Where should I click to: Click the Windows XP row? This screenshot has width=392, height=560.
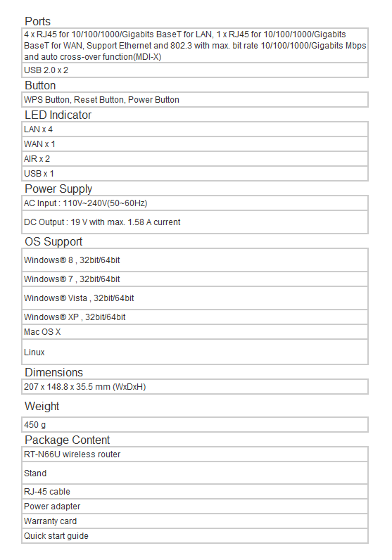pyautogui.click(x=195, y=317)
